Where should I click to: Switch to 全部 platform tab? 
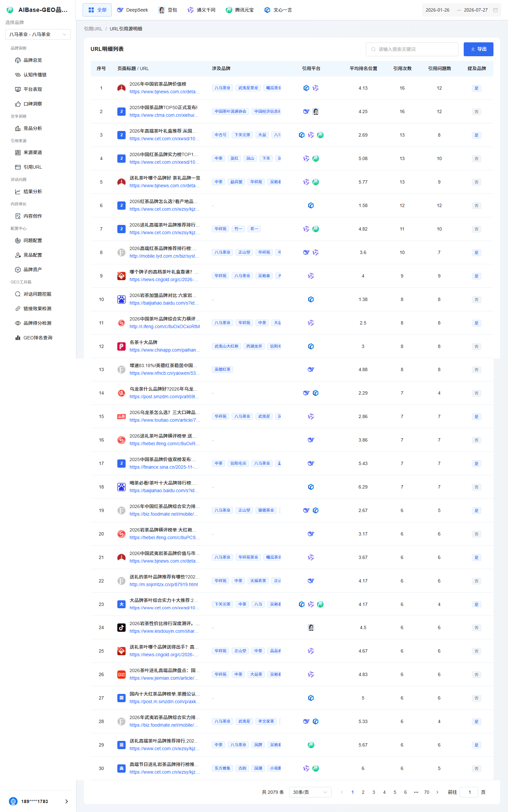98,10
